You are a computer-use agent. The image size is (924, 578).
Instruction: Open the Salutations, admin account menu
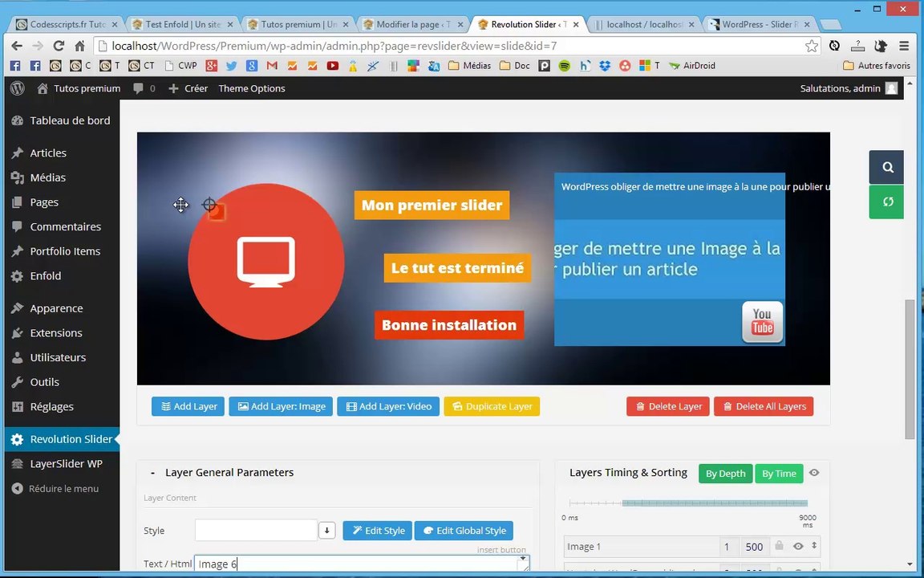click(x=849, y=88)
